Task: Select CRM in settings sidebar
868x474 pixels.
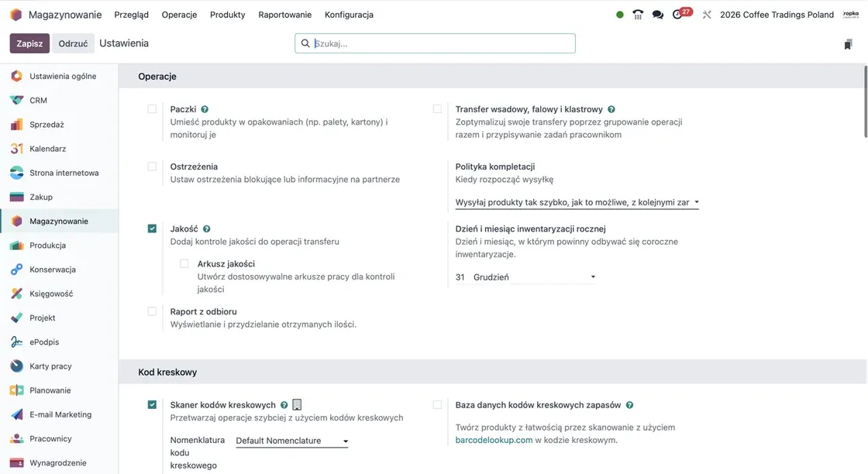Action: coord(59,100)
